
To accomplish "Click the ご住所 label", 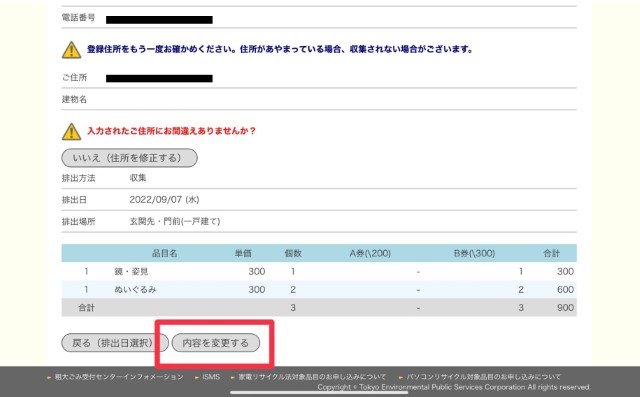I will tap(74, 78).
